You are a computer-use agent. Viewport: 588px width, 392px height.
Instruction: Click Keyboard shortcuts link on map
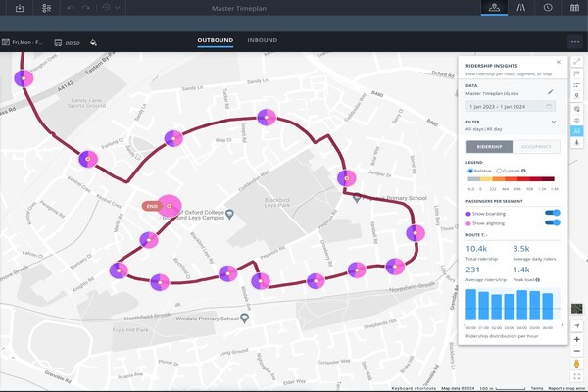coord(414,388)
